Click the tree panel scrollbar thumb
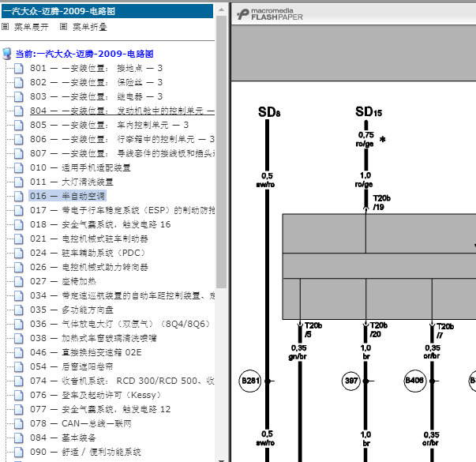 pyautogui.click(x=221, y=152)
